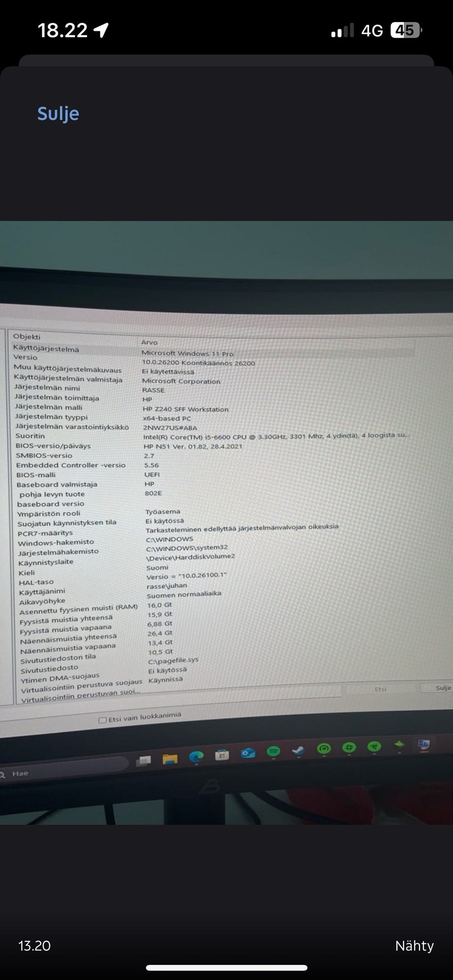The width and height of the screenshot is (453, 980).
Task: Select the 'Järjestelmän toimittaja' row
Action: (57, 397)
